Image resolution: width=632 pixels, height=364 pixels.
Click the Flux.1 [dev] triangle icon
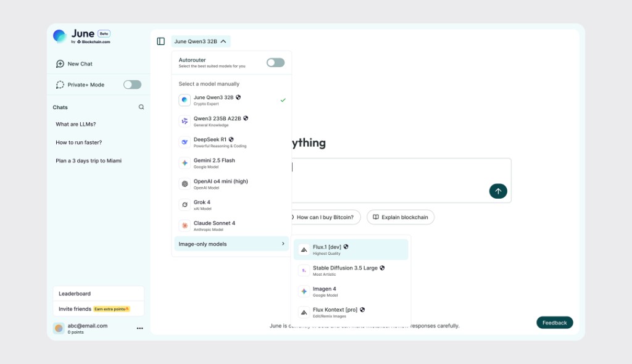[x=304, y=250]
